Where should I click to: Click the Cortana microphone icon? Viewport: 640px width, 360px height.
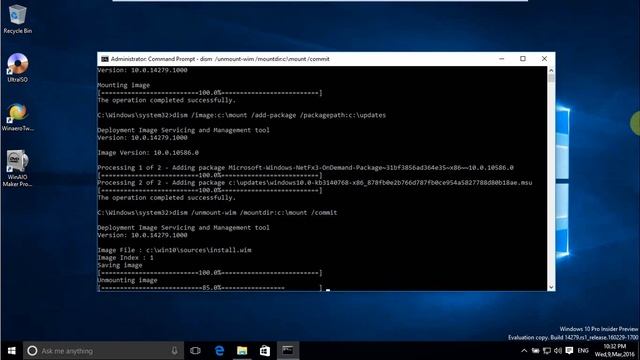click(174, 351)
